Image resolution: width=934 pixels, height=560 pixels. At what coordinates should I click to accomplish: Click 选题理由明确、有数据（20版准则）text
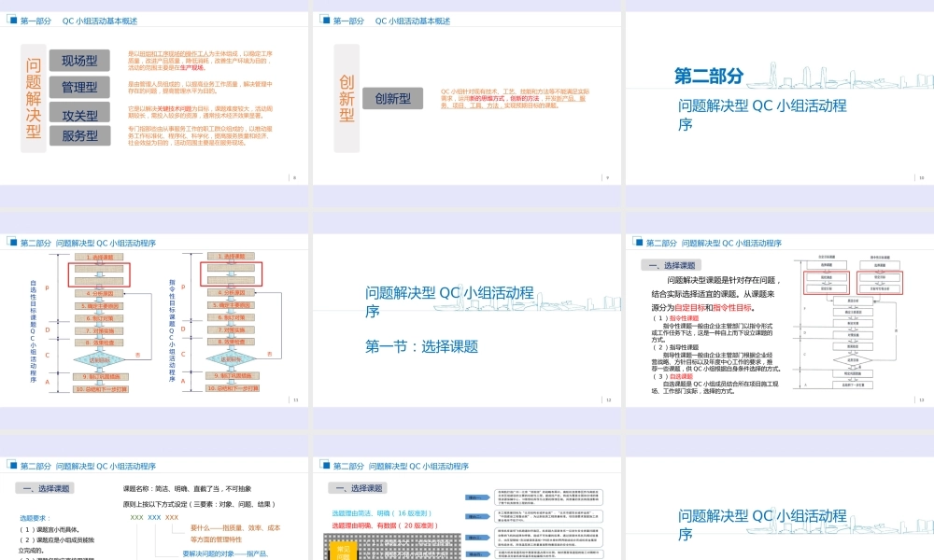(x=385, y=525)
